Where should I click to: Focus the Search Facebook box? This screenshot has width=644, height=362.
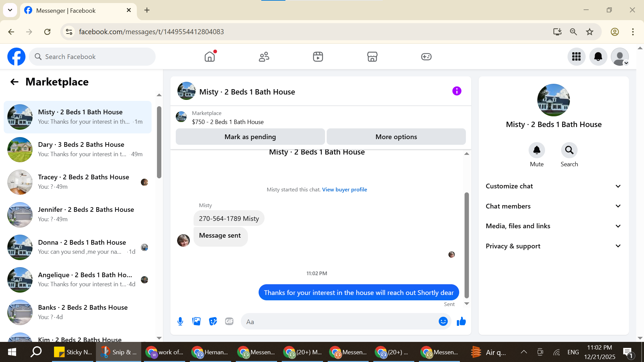coord(92,57)
